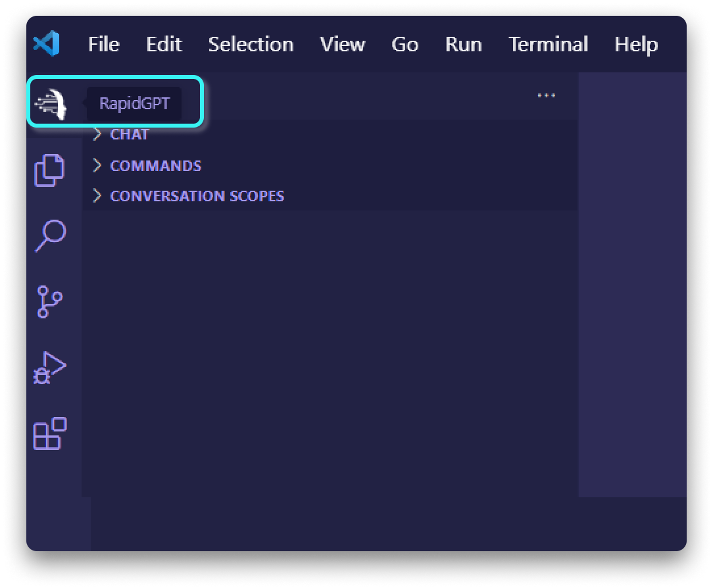Open the Run and Debug icon
713x588 pixels.
(x=49, y=368)
